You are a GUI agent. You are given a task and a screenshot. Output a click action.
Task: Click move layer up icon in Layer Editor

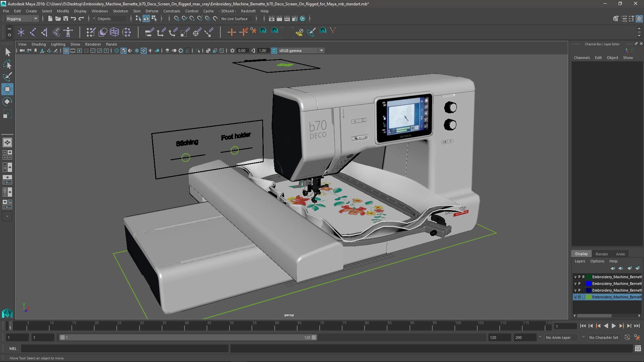[x=613, y=268]
